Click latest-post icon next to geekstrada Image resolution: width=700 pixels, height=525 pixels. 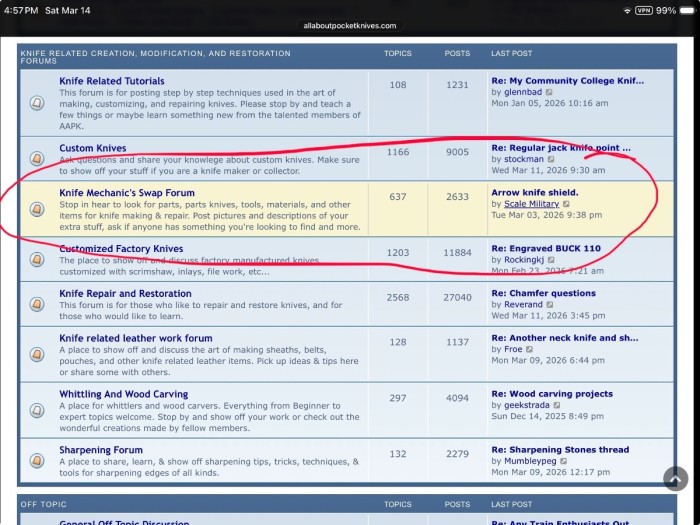point(557,405)
